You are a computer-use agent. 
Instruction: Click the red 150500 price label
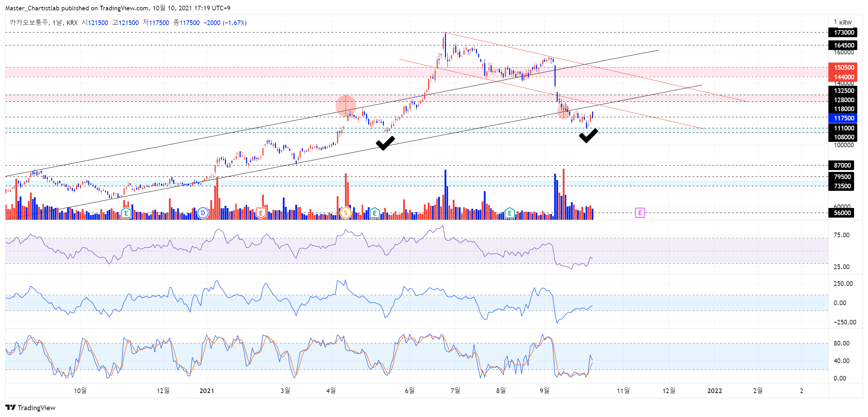[843, 67]
